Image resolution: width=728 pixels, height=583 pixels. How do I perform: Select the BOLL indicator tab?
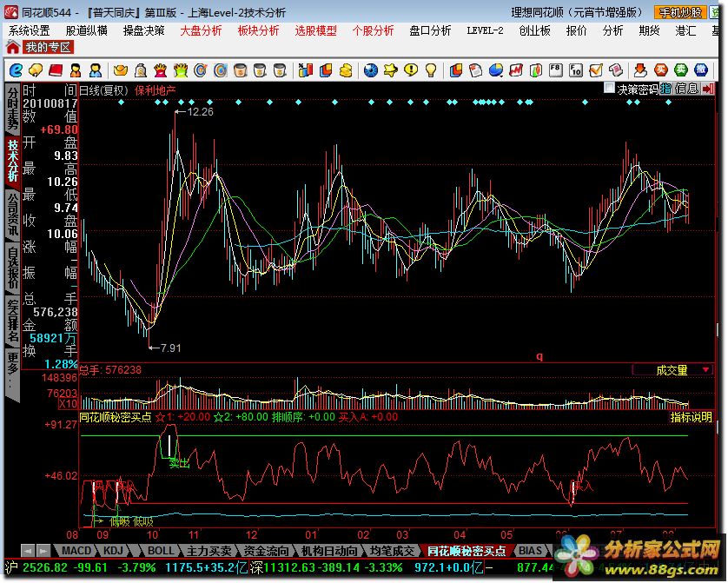pyautogui.click(x=160, y=551)
